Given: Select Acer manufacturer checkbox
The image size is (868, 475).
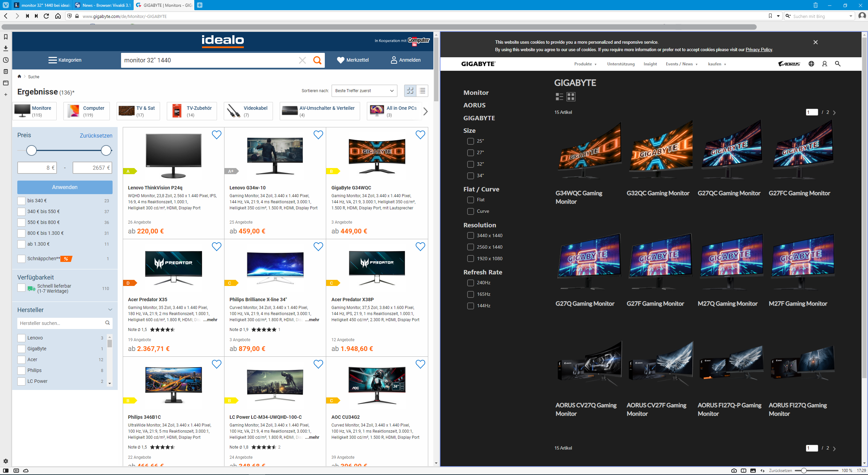Looking at the screenshot, I should pos(21,360).
